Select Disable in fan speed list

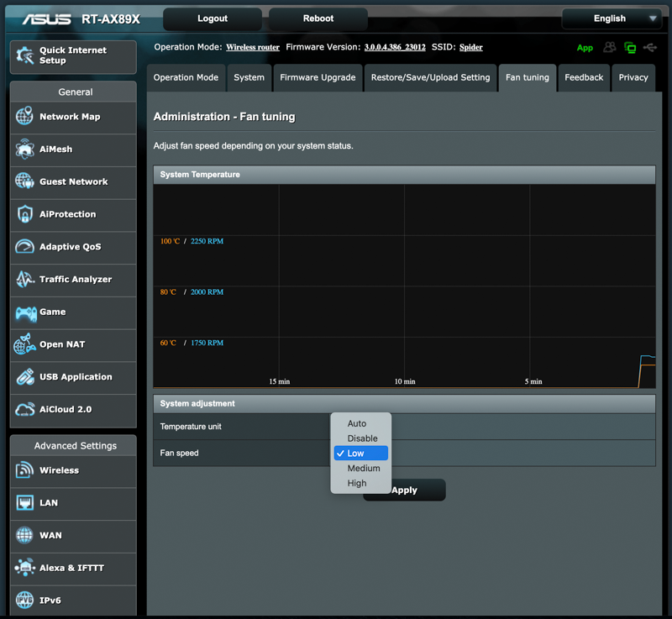pyautogui.click(x=362, y=438)
